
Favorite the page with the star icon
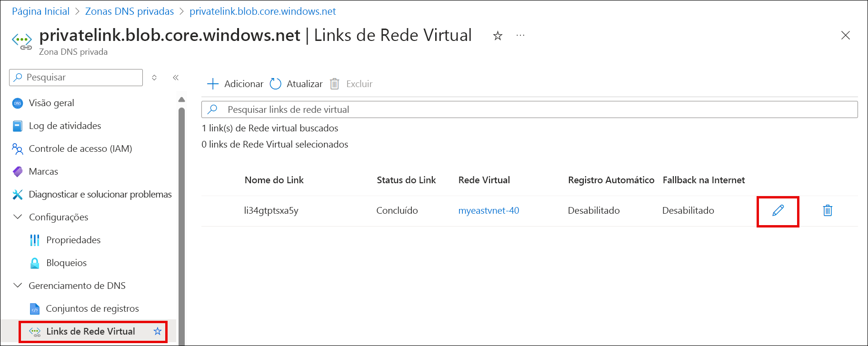coord(497,35)
